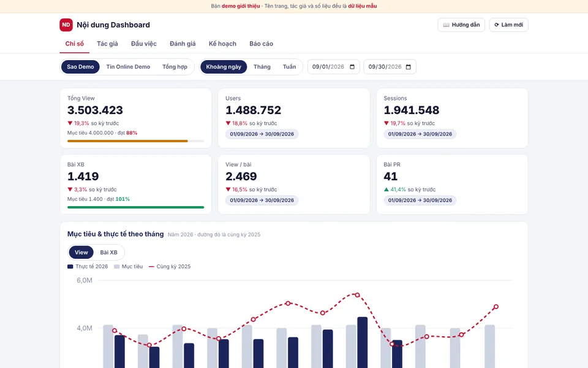The height and width of the screenshot is (368, 588).
Task: Click the 19,3% decrease indicator in Tổng View
Action: point(78,123)
